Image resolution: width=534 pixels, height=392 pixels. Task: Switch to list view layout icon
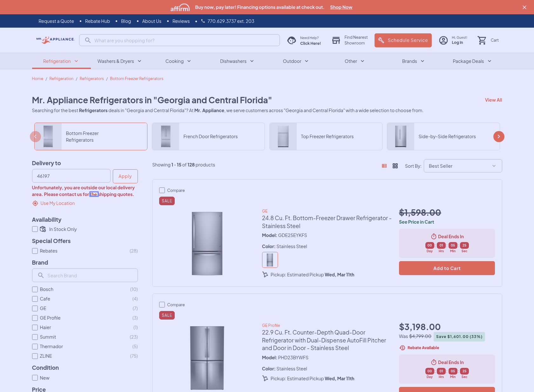pos(384,166)
